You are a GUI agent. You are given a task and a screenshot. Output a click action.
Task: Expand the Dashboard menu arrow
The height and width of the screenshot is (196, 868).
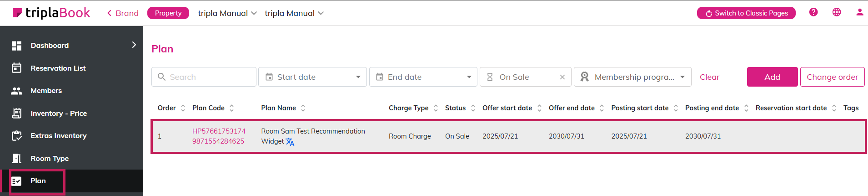pyautogui.click(x=134, y=45)
